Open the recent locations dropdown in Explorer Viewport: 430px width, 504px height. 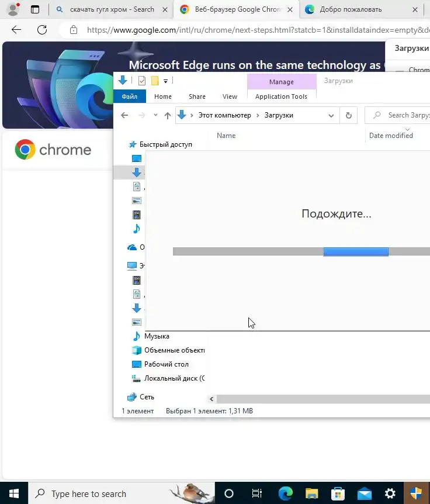click(x=155, y=115)
